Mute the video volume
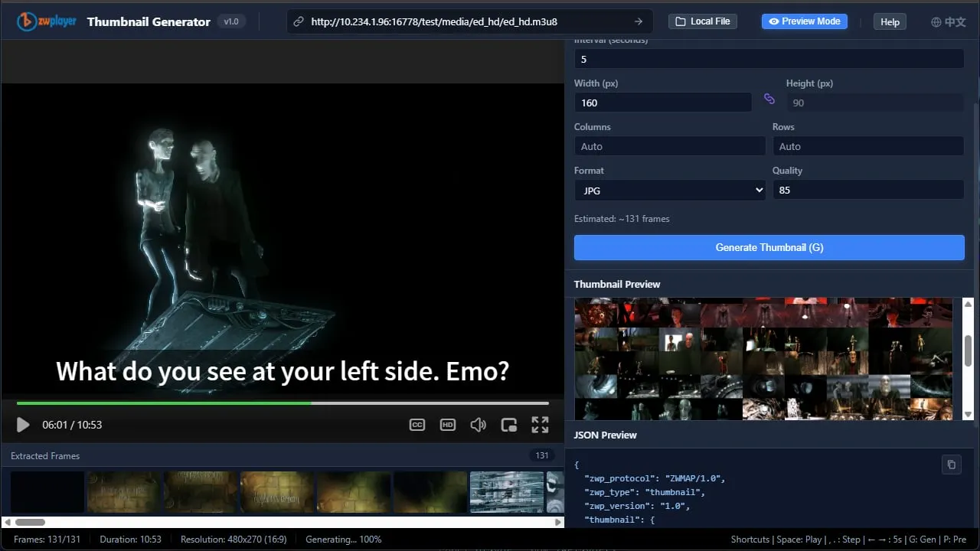 tap(479, 425)
